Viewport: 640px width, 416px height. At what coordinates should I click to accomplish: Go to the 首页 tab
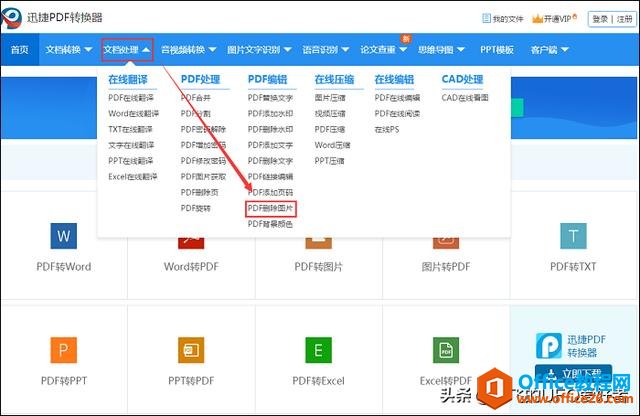coord(20,50)
